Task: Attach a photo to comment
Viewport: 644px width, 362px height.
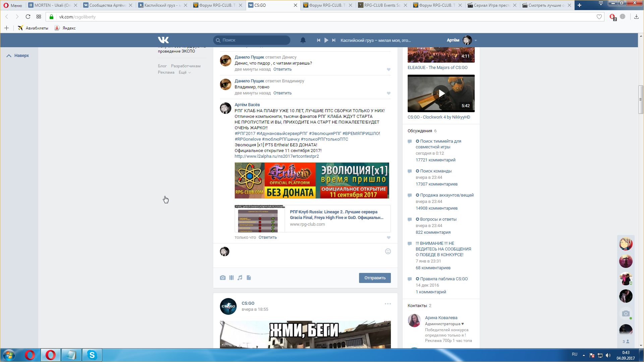Action: pos(223,278)
